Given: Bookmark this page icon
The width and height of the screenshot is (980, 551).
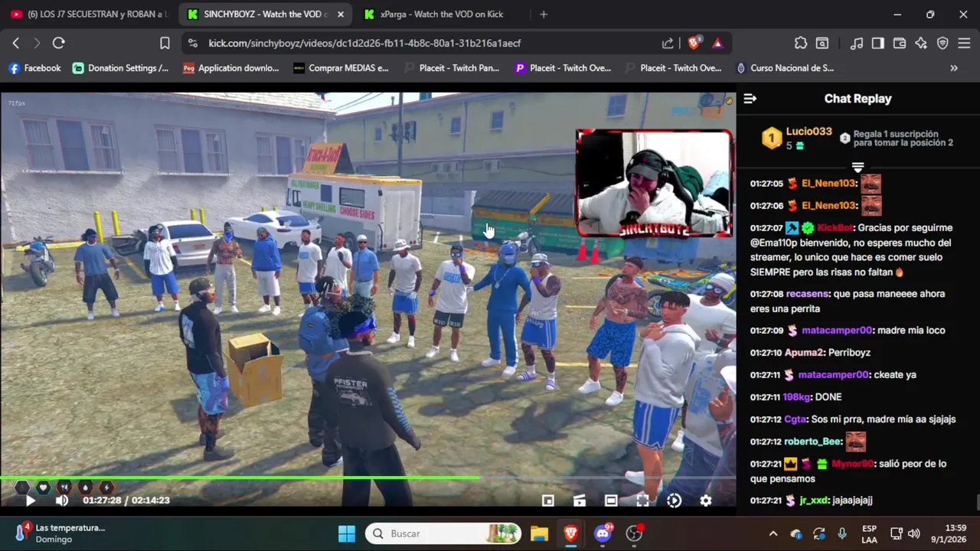Looking at the screenshot, I should click(x=165, y=44).
